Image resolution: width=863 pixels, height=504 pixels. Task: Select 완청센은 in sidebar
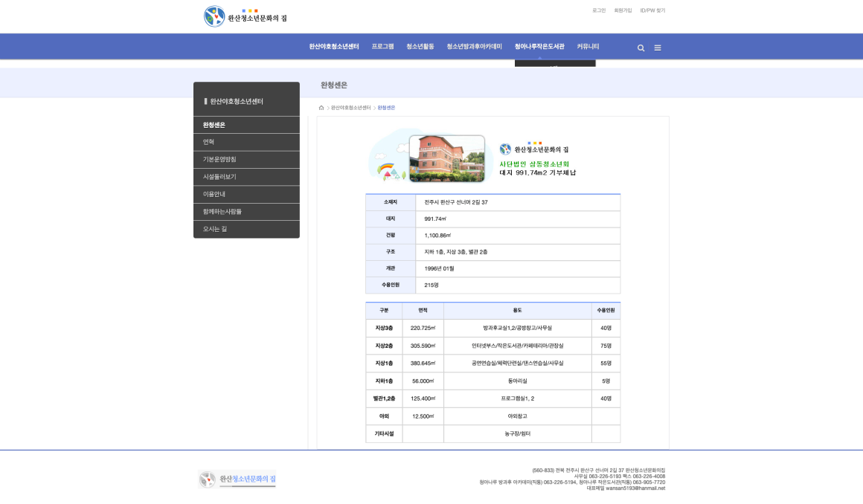pyautogui.click(x=246, y=125)
